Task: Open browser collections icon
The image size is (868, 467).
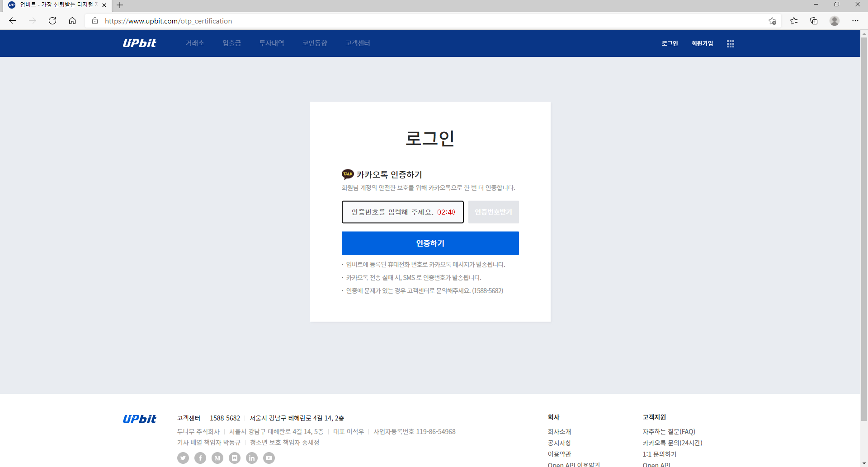Action: 814,21
